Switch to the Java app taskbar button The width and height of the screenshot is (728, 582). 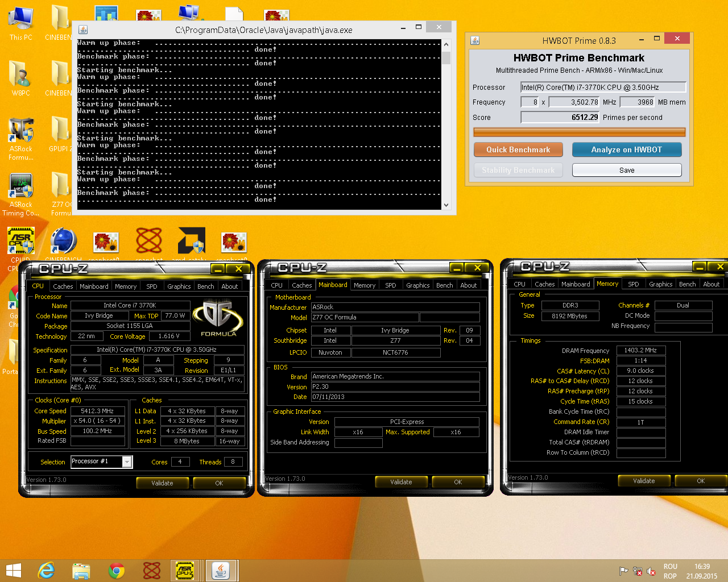(221, 571)
